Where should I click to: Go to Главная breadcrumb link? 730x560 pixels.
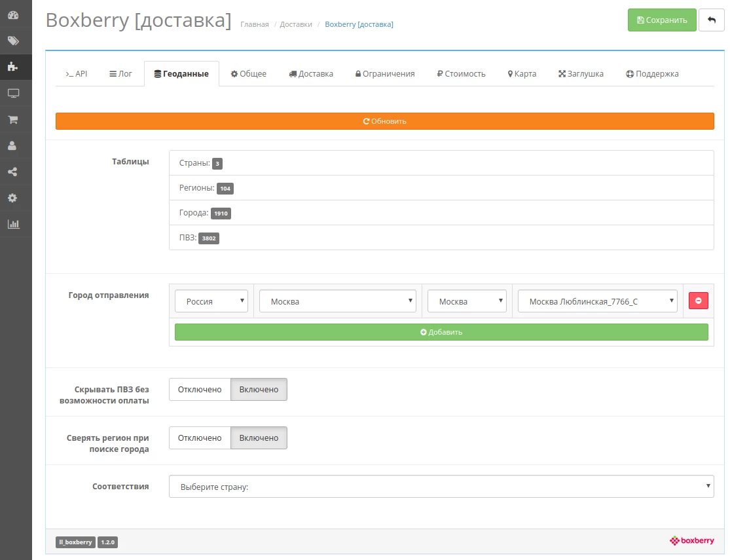tap(255, 24)
